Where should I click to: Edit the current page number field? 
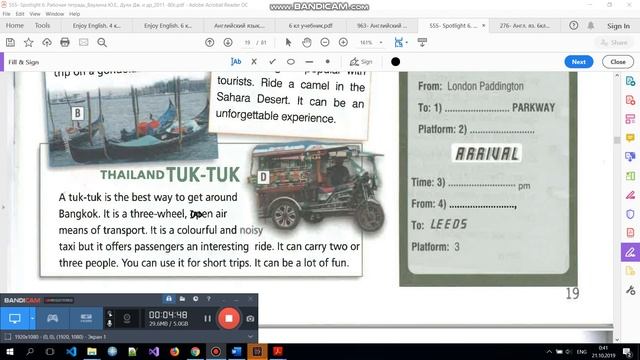tap(247, 42)
